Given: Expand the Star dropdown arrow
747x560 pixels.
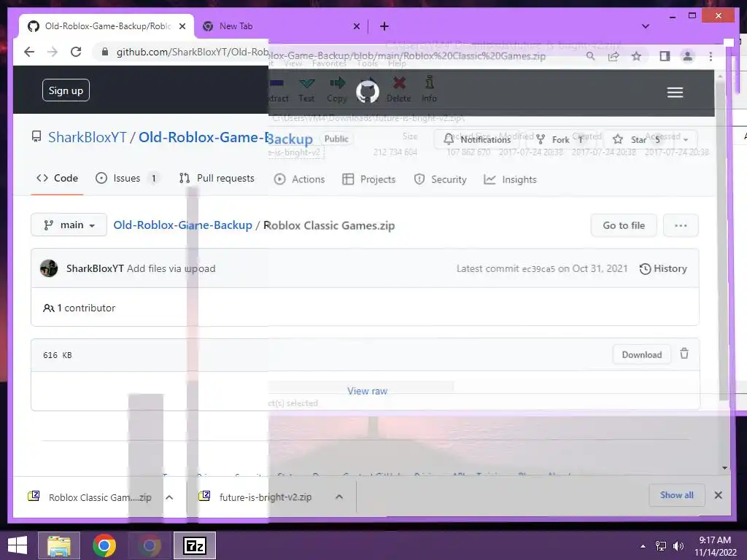Looking at the screenshot, I should (686, 139).
